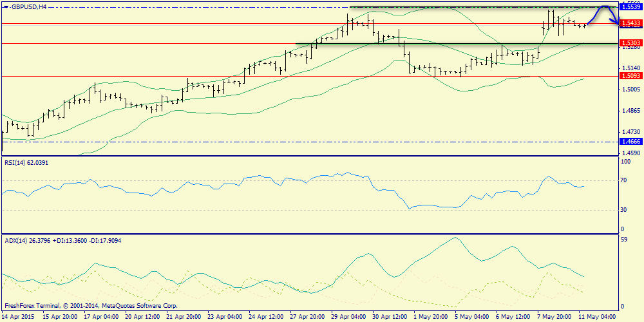Click the 20 Apr 12:00 time label

tap(143, 317)
